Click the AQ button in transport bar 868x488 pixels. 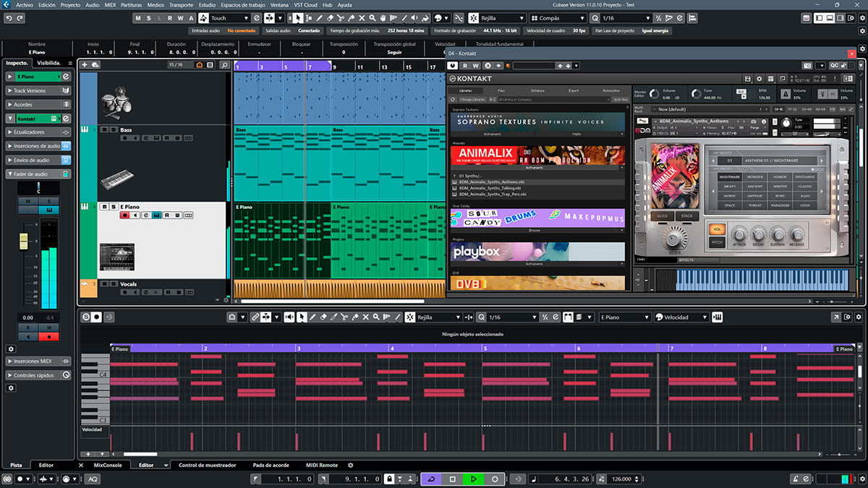point(93,479)
